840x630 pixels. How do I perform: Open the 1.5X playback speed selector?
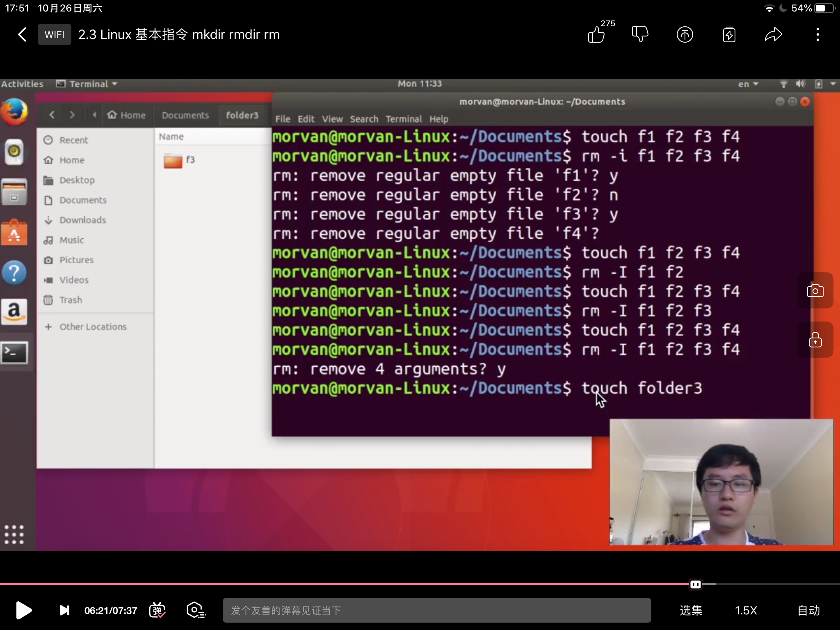[x=746, y=610]
